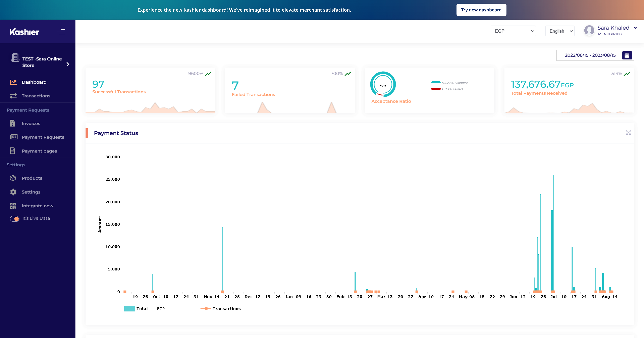Click the Transactions arrows icon

pos(13,96)
